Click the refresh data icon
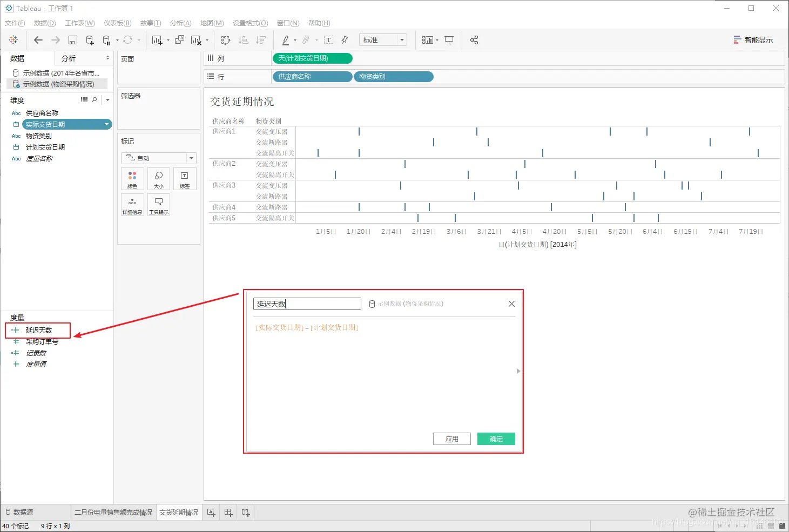The width and height of the screenshot is (789, 532). tap(128, 40)
